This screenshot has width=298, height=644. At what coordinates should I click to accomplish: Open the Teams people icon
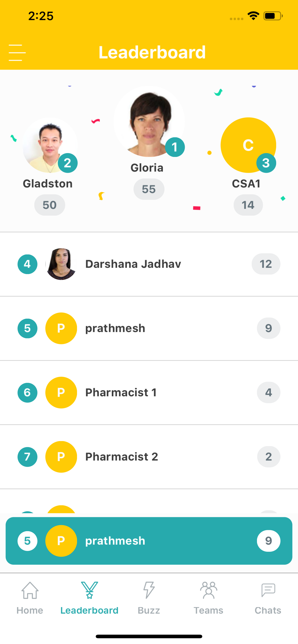[208, 590]
